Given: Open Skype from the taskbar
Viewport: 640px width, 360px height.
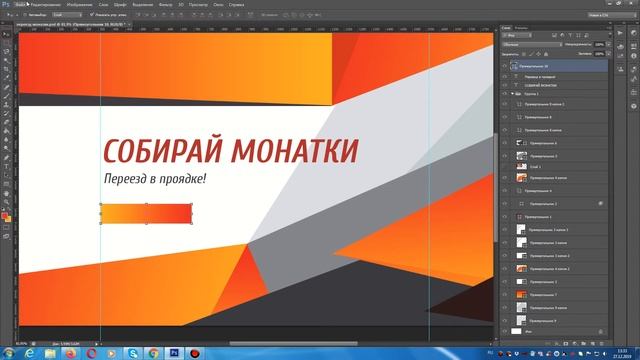Looking at the screenshot, I should point(133,353).
